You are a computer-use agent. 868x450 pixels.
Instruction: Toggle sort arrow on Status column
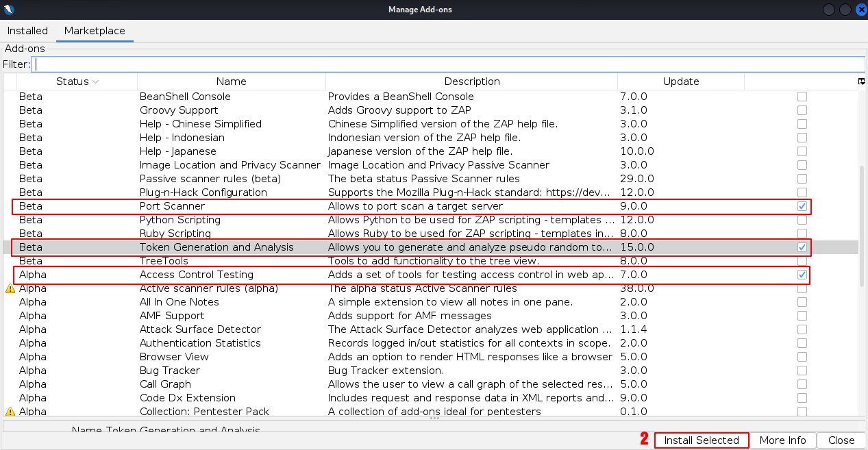coord(95,82)
